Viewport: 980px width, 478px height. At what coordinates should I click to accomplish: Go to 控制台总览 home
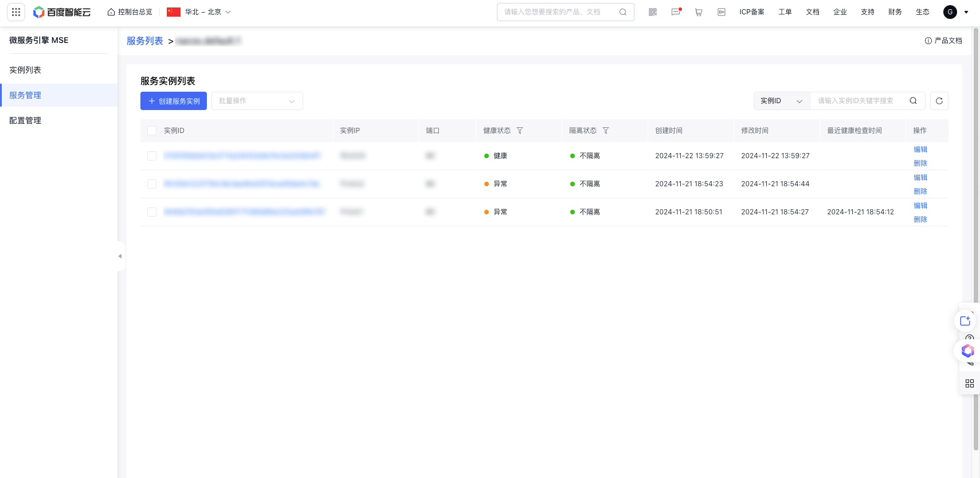tap(130, 12)
